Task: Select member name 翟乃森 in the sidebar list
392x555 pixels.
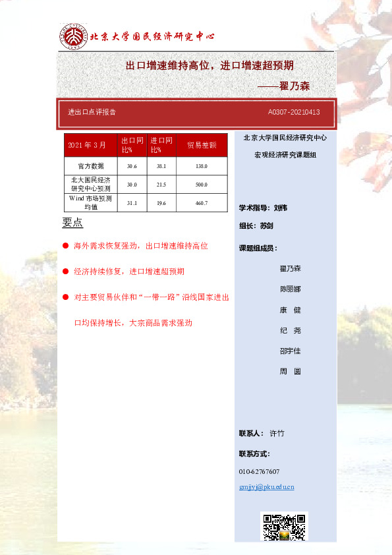Action: coord(291,269)
